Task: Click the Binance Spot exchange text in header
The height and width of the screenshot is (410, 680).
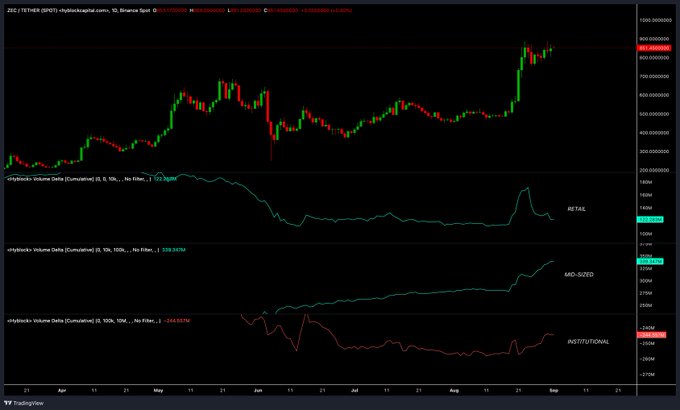Action: pos(135,10)
